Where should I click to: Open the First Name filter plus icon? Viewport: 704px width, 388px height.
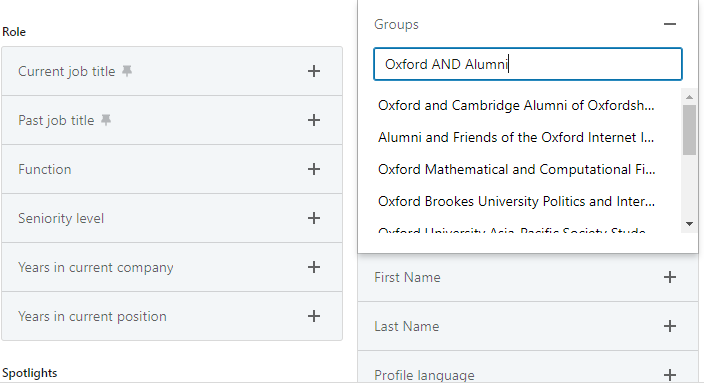[x=670, y=277]
